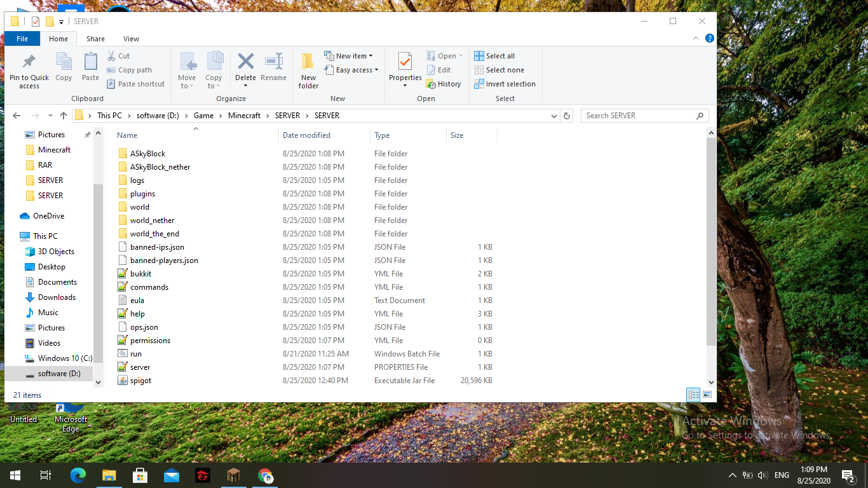Click the Pin to Quick access icon
This screenshot has width=868, height=488.
pos(29,62)
